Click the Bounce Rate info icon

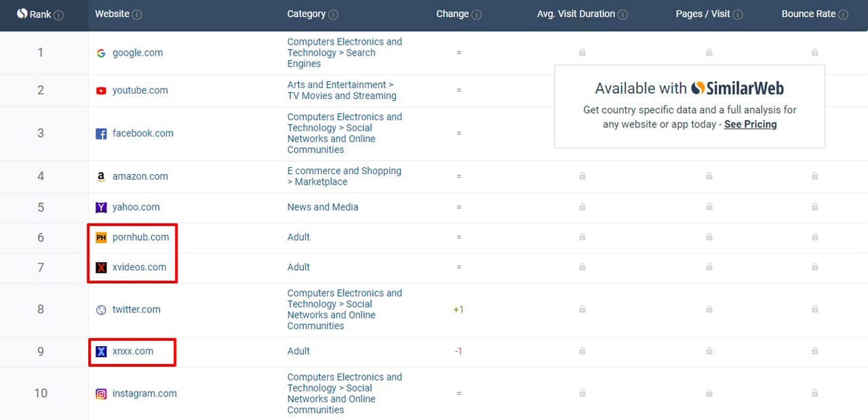pos(843,14)
